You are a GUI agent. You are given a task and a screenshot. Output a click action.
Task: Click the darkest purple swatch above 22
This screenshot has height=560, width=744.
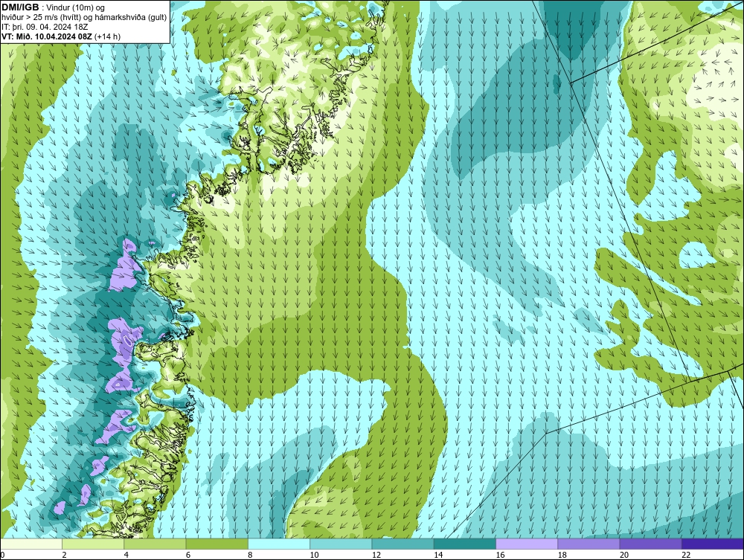[x=713, y=544]
